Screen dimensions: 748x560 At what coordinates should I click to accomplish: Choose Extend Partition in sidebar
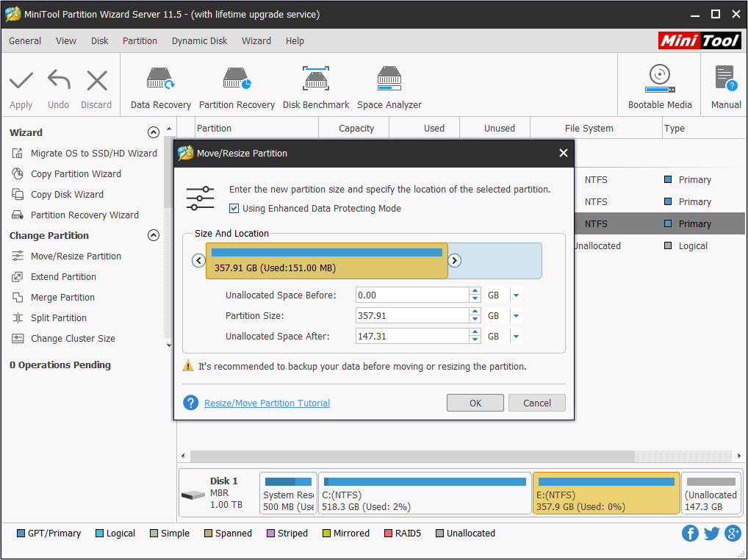click(x=54, y=276)
